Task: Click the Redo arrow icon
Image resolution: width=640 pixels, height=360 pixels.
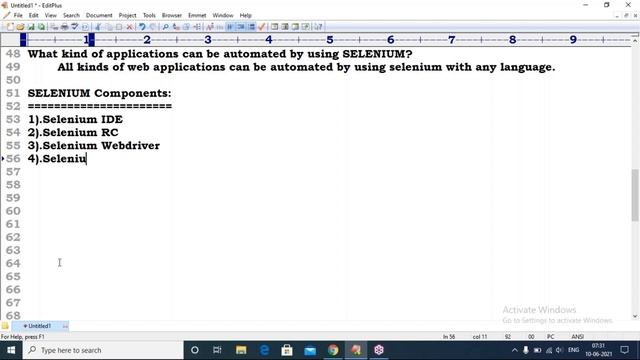Action: (x=152, y=27)
